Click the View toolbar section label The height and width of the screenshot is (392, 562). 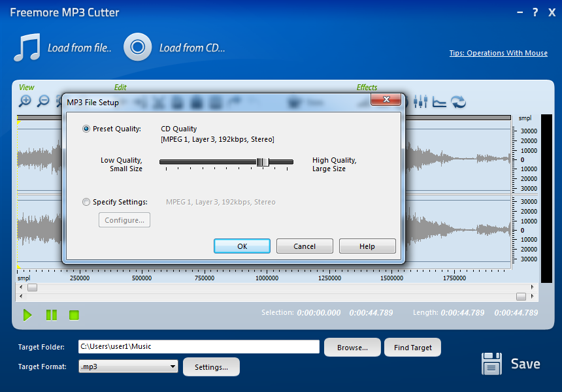27,88
